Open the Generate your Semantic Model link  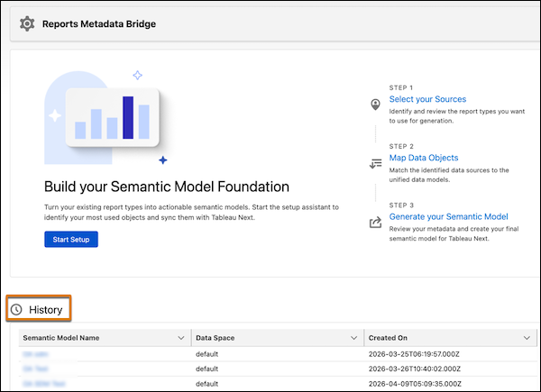[448, 217]
